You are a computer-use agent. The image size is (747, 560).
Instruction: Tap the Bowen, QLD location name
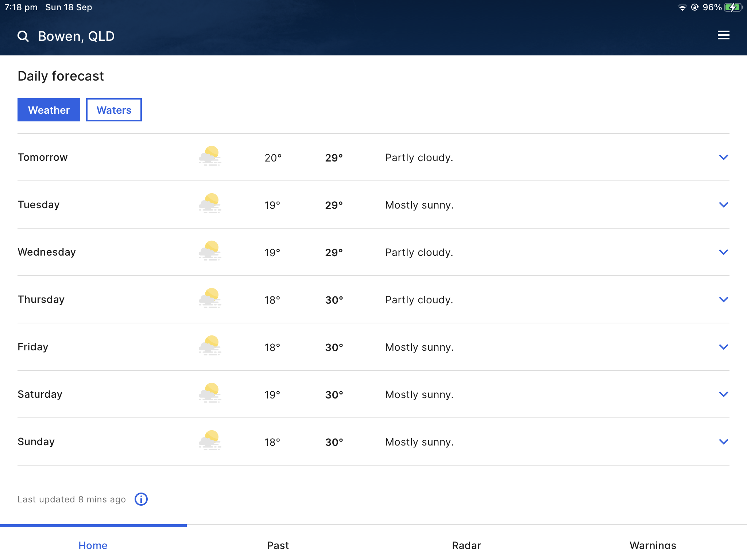[76, 36]
